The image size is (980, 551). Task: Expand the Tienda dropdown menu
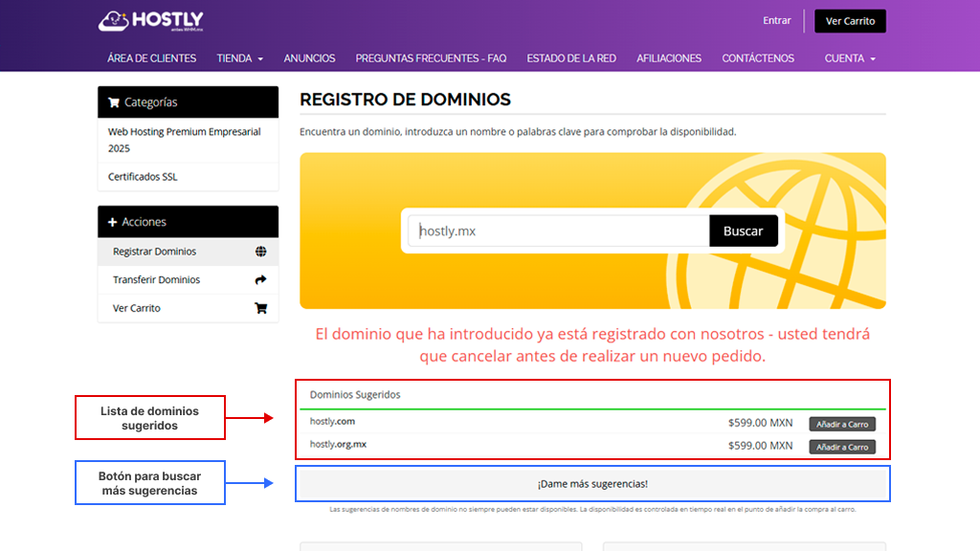click(x=239, y=58)
